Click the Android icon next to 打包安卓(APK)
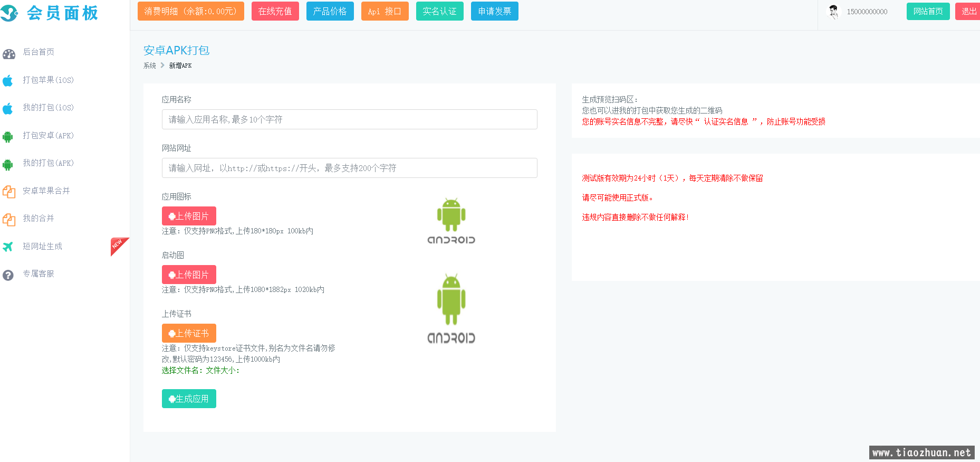The width and height of the screenshot is (980, 462). pos(8,137)
